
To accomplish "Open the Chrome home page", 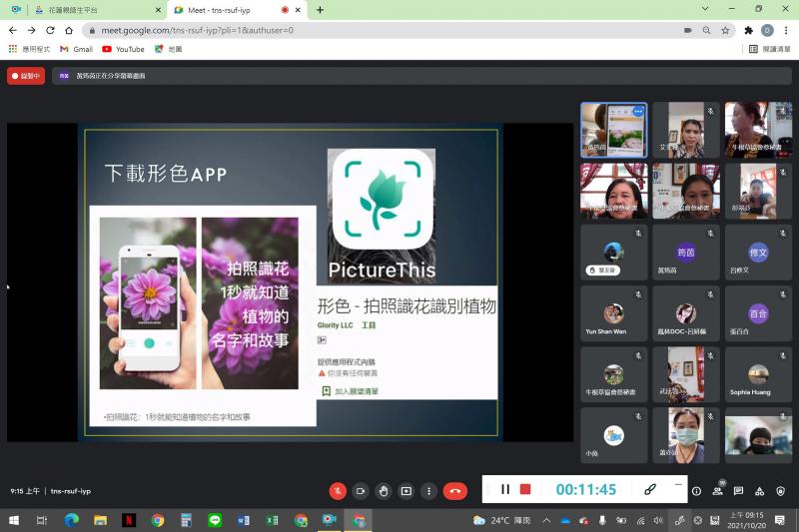I will pos(69,31).
